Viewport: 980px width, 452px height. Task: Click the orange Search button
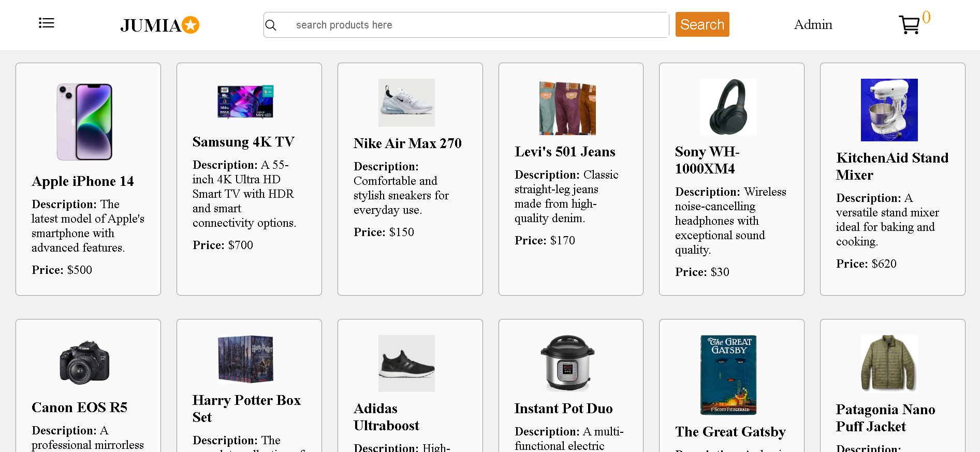click(x=702, y=24)
